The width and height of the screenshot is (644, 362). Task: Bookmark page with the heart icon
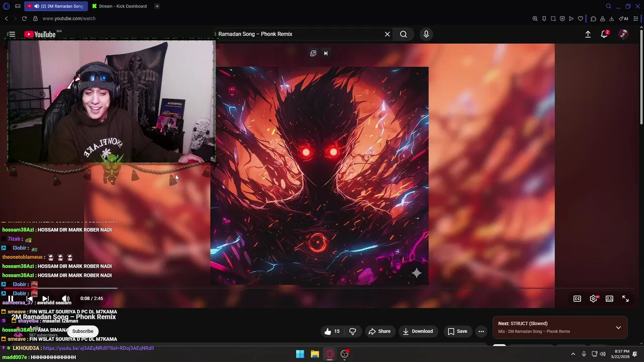pyautogui.click(x=580, y=19)
